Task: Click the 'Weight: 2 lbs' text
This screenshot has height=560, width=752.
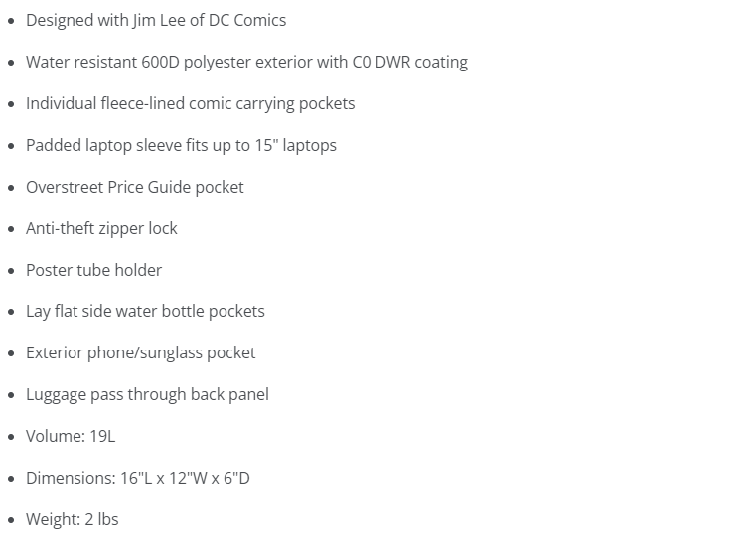Action: (72, 519)
